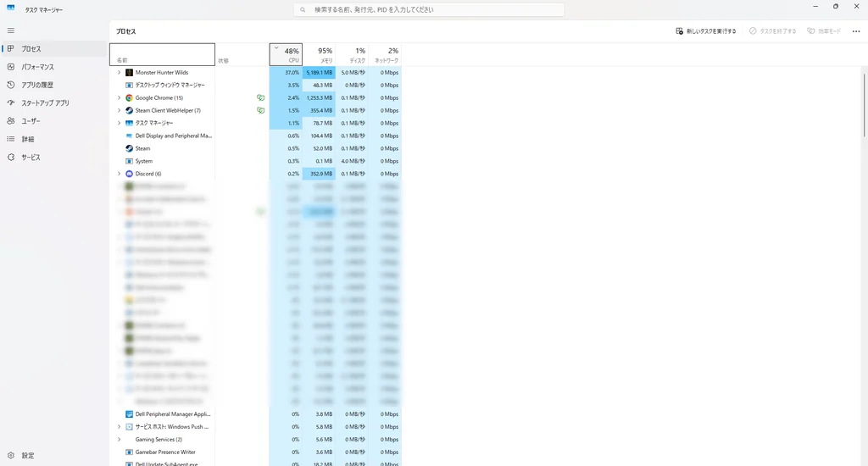This screenshot has height=466, width=868.
Task: Click the プロセス page heading
Action: tap(126, 31)
